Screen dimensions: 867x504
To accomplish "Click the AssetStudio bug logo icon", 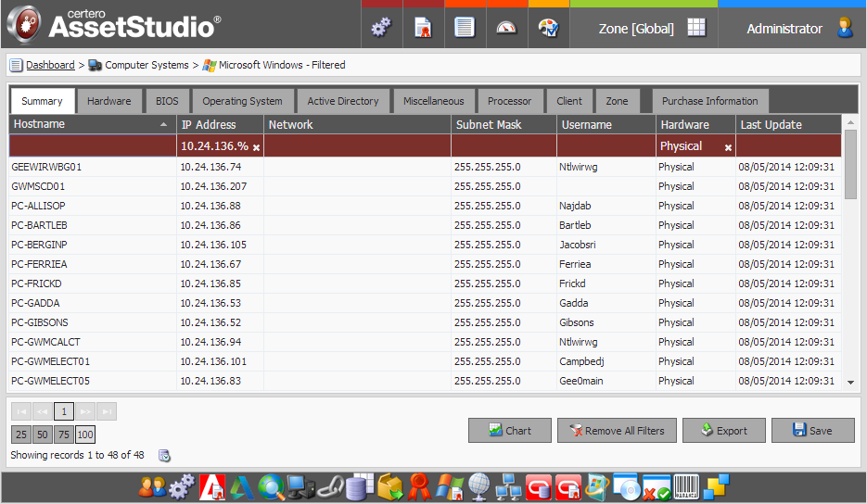I will pyautogui.click(x=24, y=24).
